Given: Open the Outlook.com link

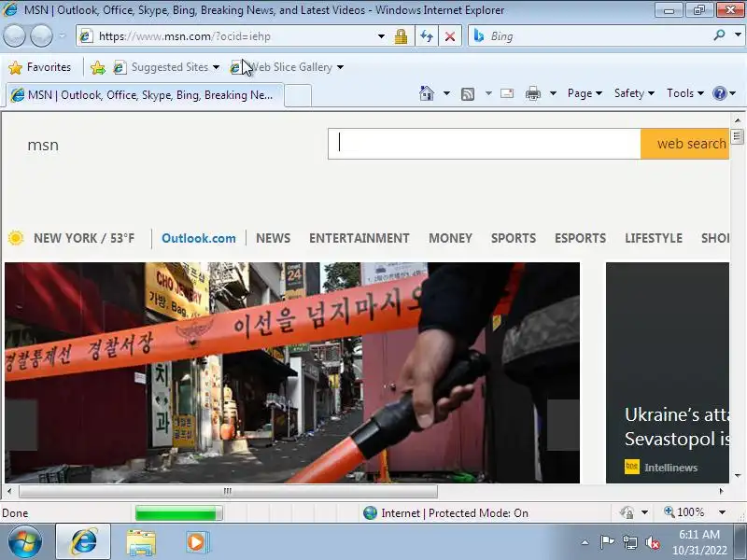Looking at the screenshot, I should pyautogui.click(x=199, y=238).
